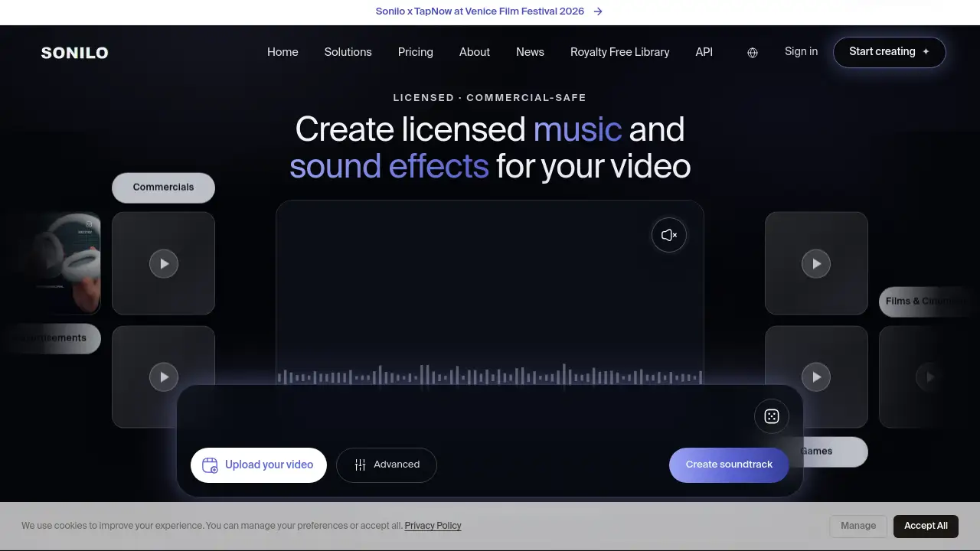This screenshot has width=980, height=551.
Task: Play the top video thumbnail on the right side
Action: [x=816, y=263]
